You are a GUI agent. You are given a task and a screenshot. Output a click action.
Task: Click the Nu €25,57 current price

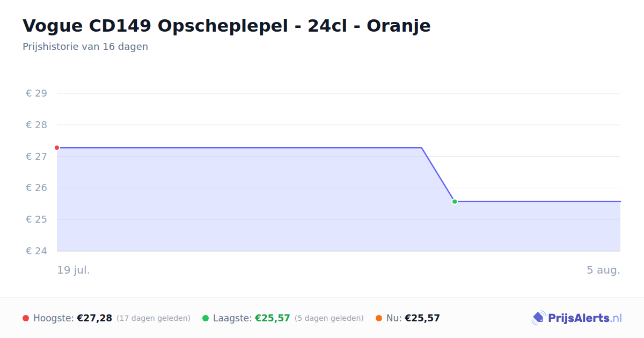(422, 318)
